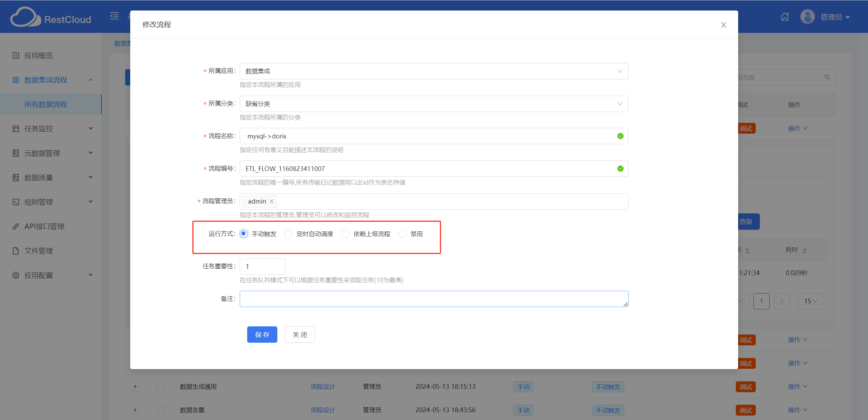
Task: Select the 定时自动调度 run mode
Action: [x=289, y=234]
